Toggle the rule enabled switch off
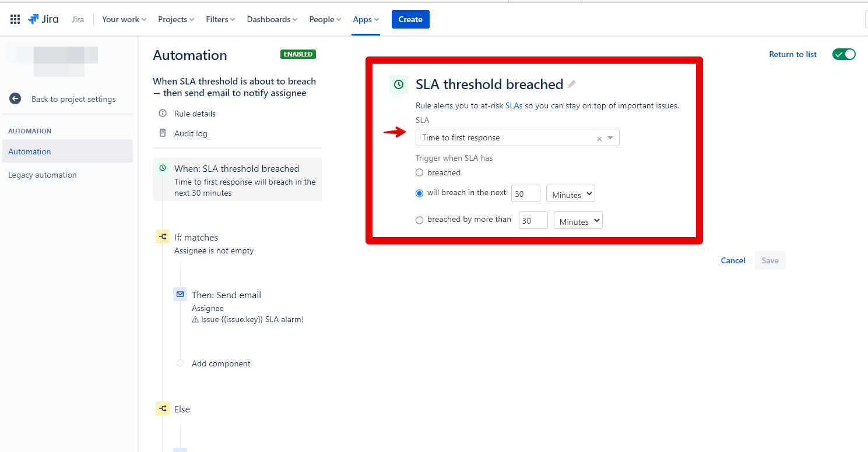 (x=844, y=54)
